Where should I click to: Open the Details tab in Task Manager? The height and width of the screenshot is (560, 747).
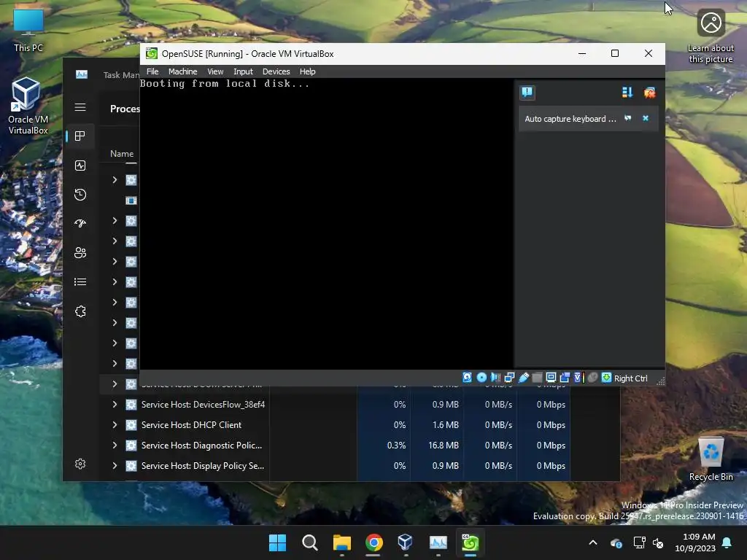80,282
